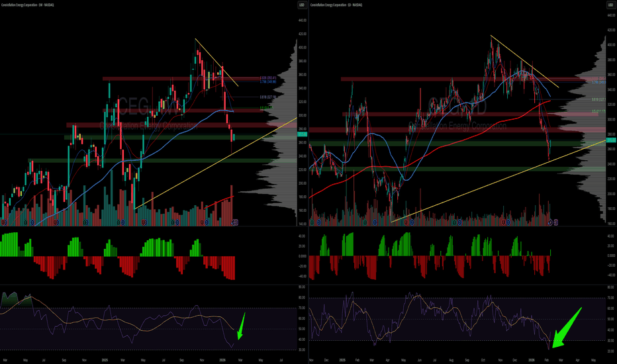Click the USD currency button on the weekly chart
This screenshot has height=364, width=617.
[x=302, y=5]
